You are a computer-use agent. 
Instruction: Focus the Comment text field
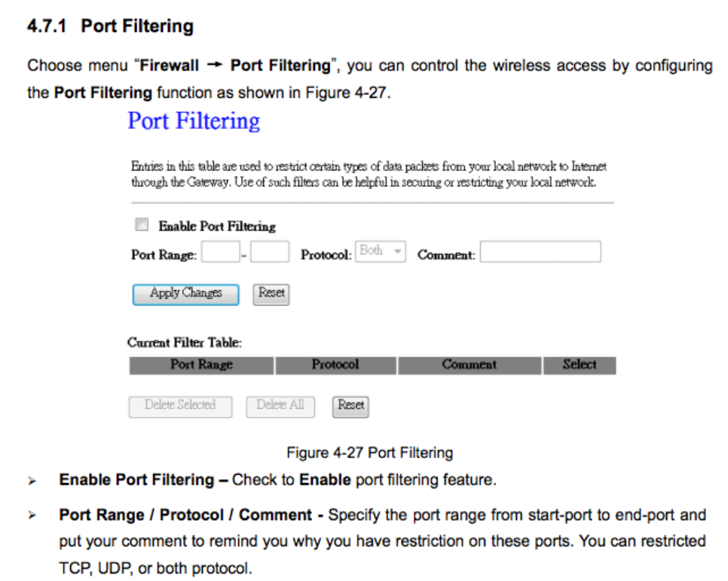point(540,252)
